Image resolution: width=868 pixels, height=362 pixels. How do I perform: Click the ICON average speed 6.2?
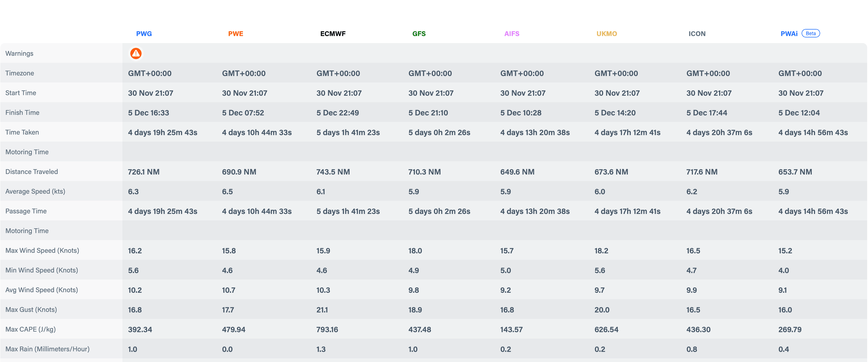(692, 192)
